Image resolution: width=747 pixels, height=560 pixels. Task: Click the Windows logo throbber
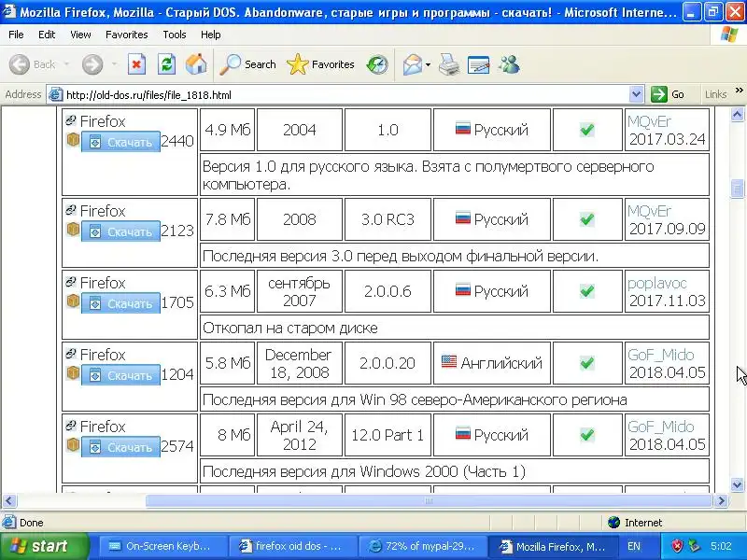[x=729, y=35]
